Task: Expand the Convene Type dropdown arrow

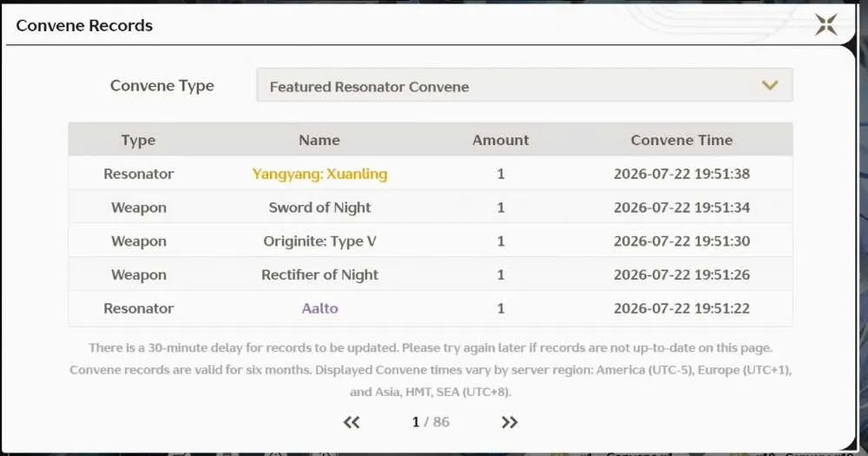Action: [770, 85]
